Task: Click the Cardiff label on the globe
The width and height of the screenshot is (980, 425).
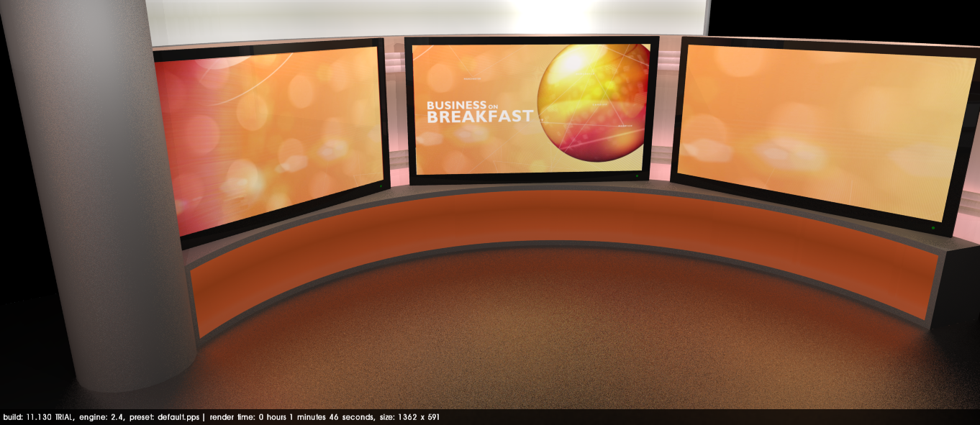Action: (x=599, y=105)
